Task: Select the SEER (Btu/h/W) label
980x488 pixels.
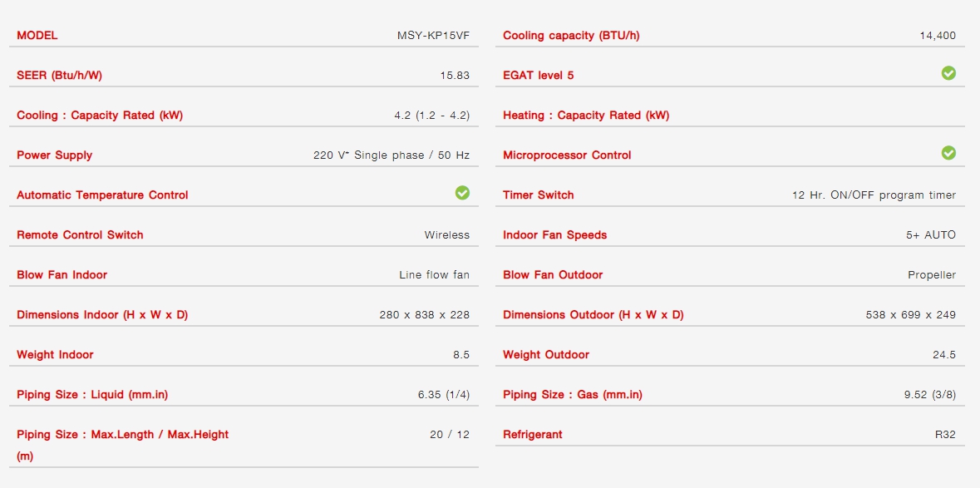Action: pos(59,76)
